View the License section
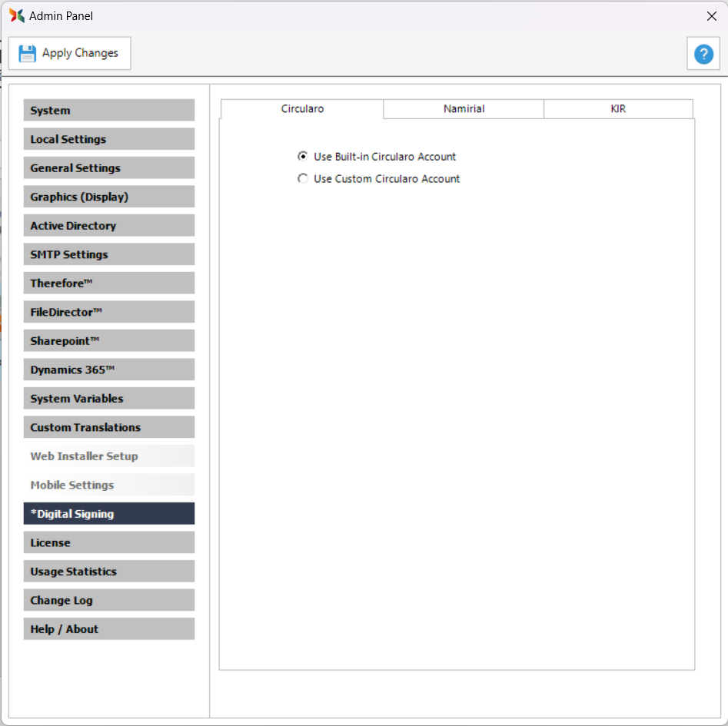Viewport: 728px width, 726px height. click(x=108, y=542)
